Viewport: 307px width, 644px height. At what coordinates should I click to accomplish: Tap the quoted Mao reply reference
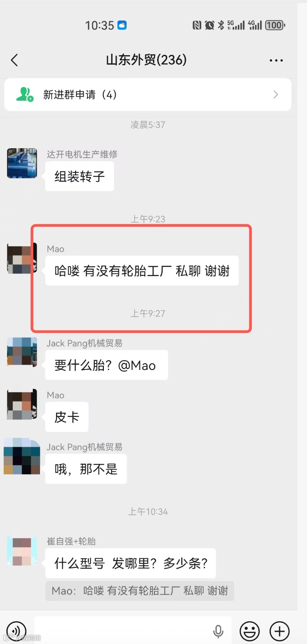point(140,591)
